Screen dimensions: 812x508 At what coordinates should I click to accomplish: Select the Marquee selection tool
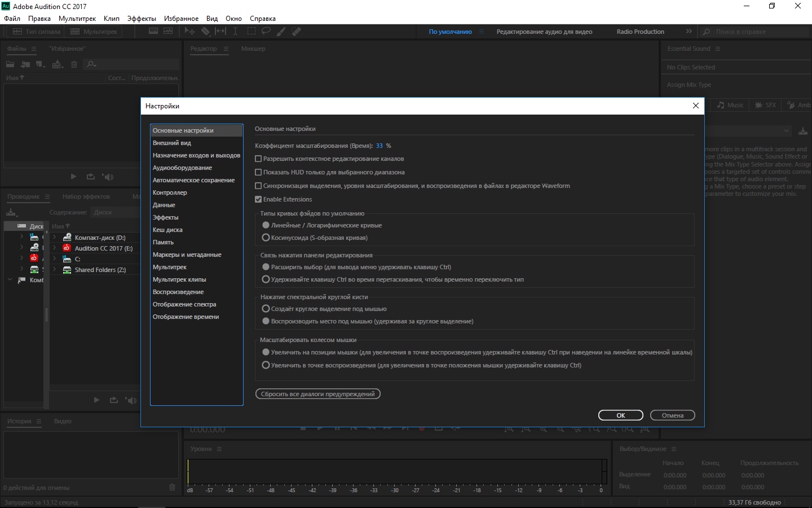pos(251,32)
